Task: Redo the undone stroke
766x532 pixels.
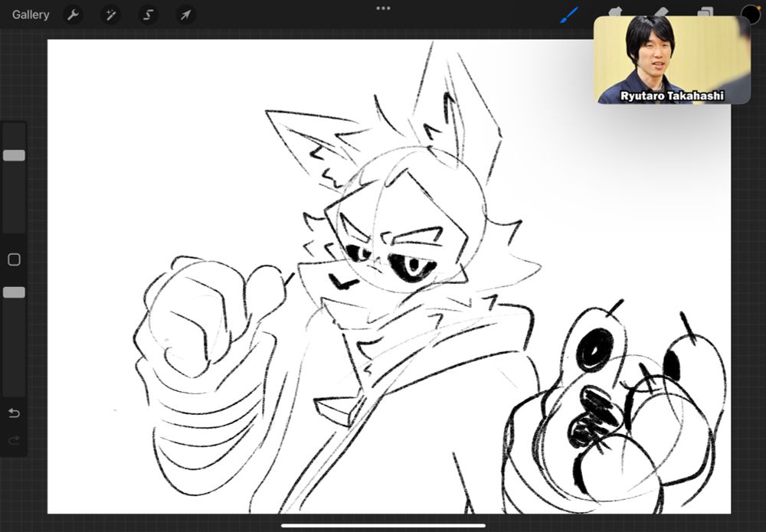Action: tap(14, 441)
